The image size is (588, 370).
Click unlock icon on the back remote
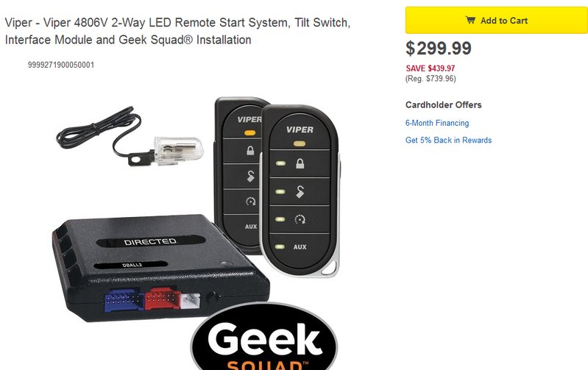coord(250,177)
